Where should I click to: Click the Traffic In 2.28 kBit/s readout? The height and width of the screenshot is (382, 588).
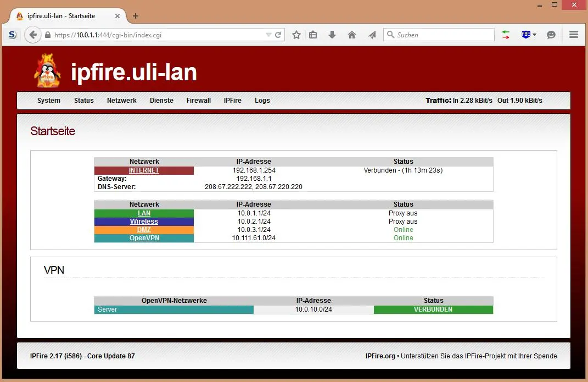458,101
